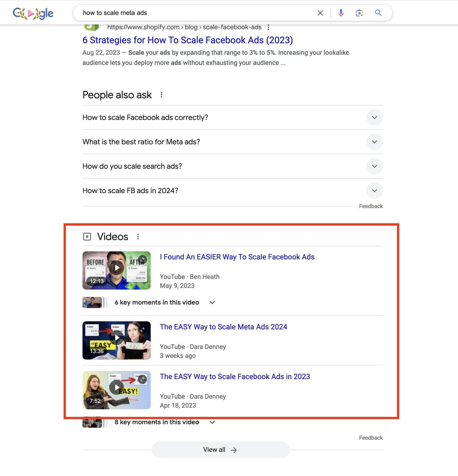
Task: Click the Shopify breadcrumb URL text
Action: tap(184, 27)
